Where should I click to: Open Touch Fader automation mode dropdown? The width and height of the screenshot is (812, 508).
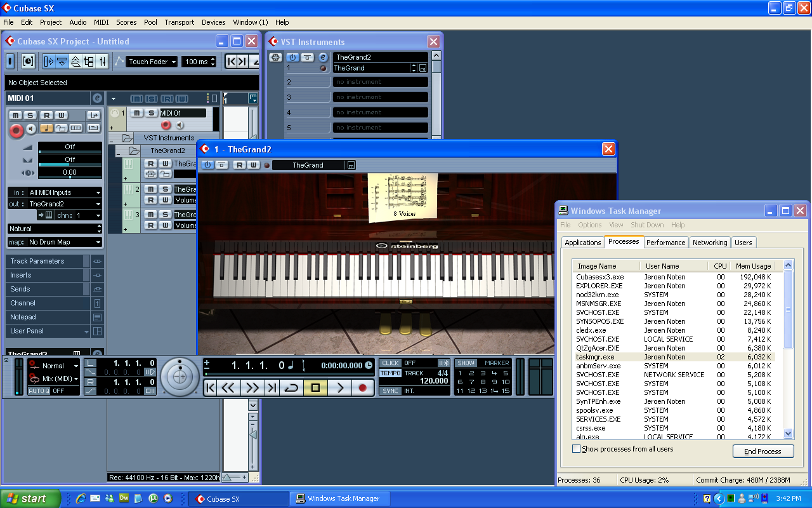(x=152, y=62)
